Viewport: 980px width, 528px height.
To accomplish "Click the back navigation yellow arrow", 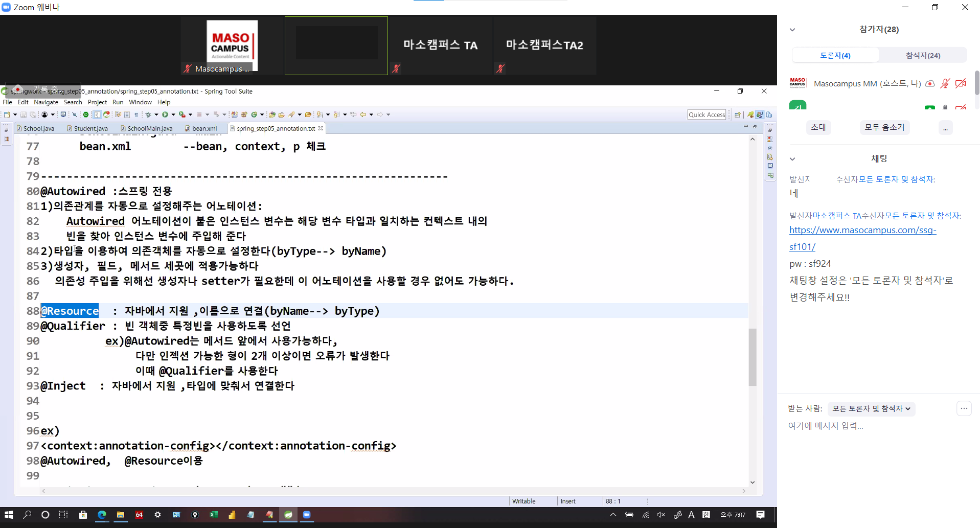I will (x=363, y=114).
